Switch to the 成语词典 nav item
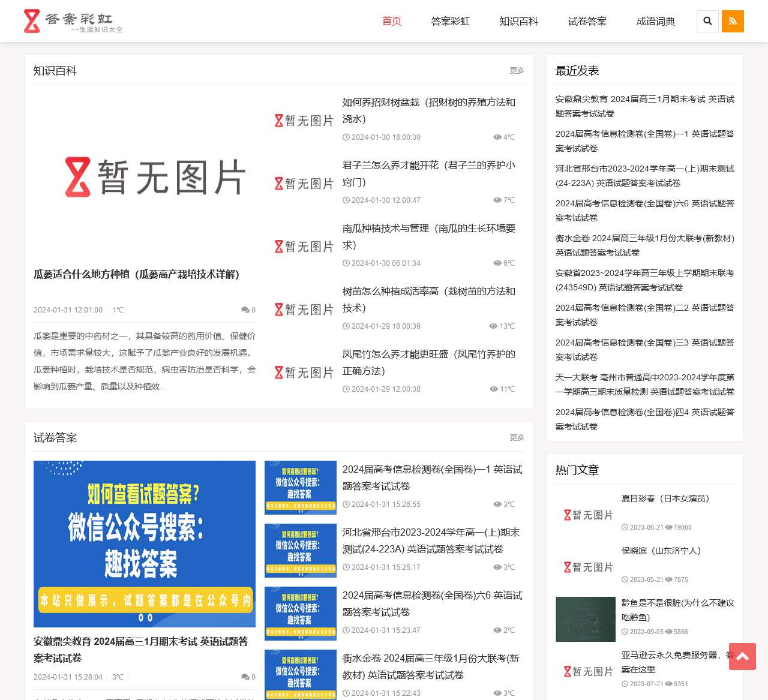This screenshot has height=700, width=768. [x=655, y=21]
